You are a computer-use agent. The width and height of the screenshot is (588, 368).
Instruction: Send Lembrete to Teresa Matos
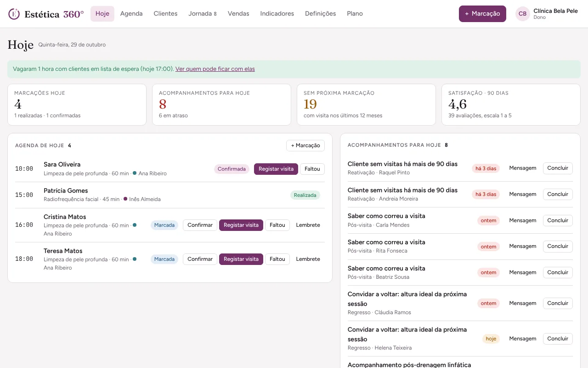(x=308, y=259)
